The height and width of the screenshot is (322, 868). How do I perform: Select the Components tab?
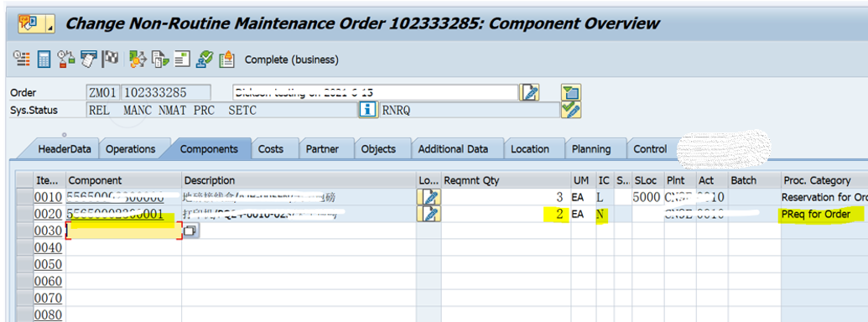click(x=209, y=148)
